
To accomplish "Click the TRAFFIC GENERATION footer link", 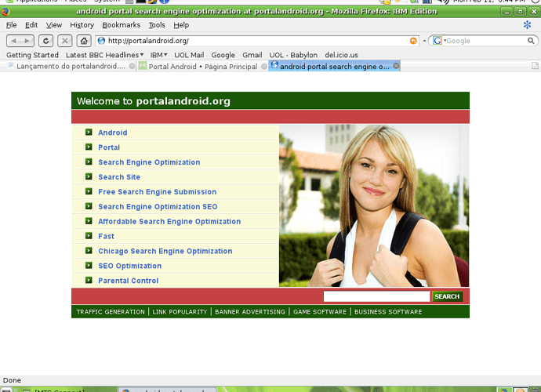I will coord(111,311).
